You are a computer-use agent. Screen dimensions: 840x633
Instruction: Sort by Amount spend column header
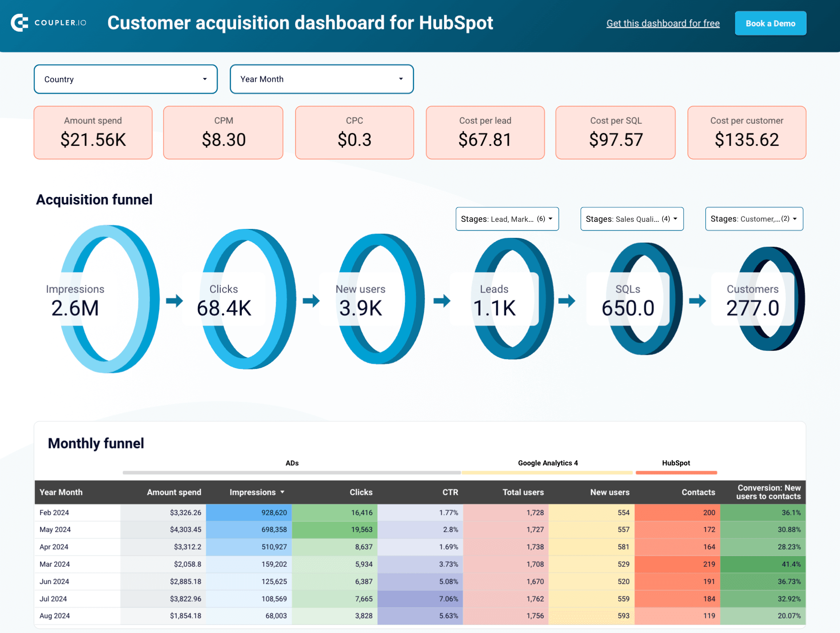click(x=174, y=492)
